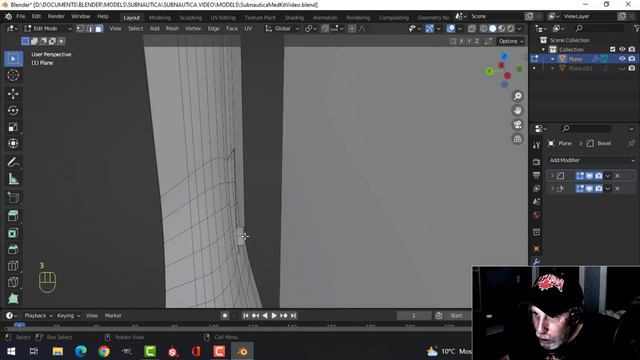This screenshot has width=640, height=360.
Task: Click Marker in timeline header
Action: (x=113, y=316)
